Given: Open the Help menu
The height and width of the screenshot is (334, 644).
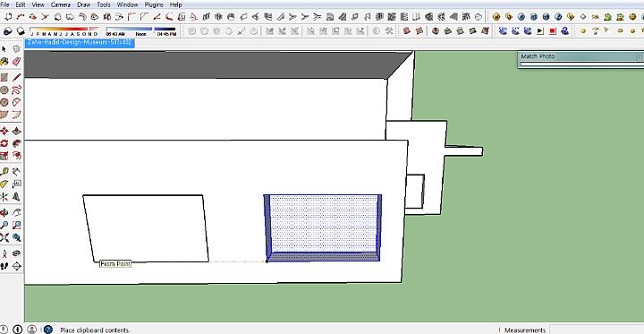Looking at the screenshot, I should coord(176,4).
